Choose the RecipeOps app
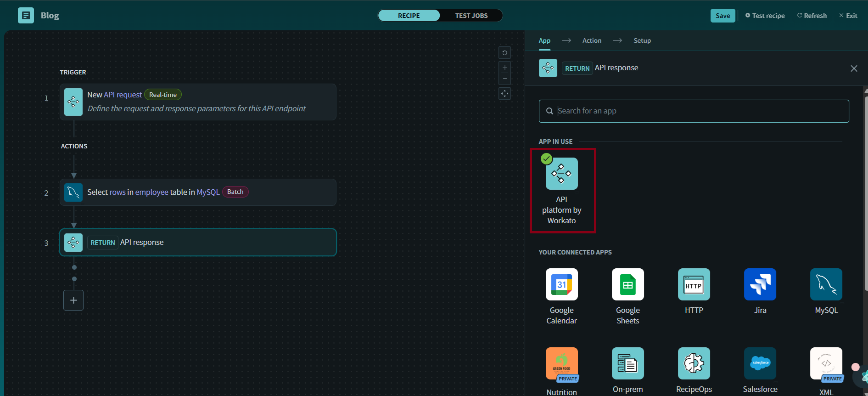This screenshot has height=396, width=868. tap(694, 370)
